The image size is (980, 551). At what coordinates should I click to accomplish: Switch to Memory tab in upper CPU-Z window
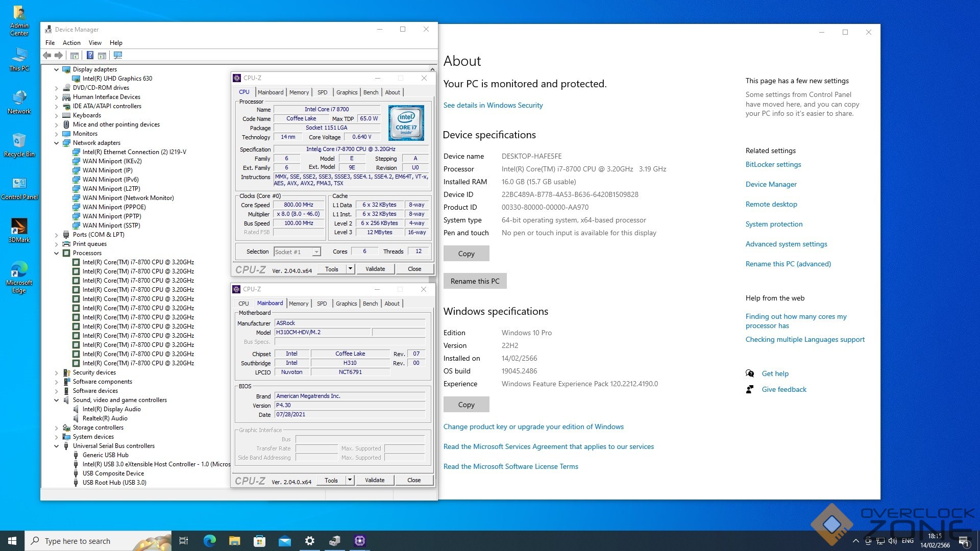[x=299, y=92]
